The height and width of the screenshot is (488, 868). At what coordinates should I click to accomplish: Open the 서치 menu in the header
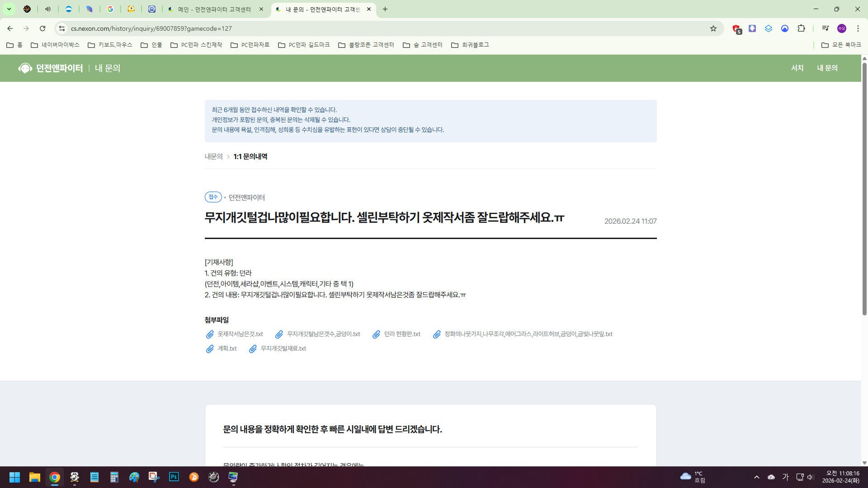(797, 68)
